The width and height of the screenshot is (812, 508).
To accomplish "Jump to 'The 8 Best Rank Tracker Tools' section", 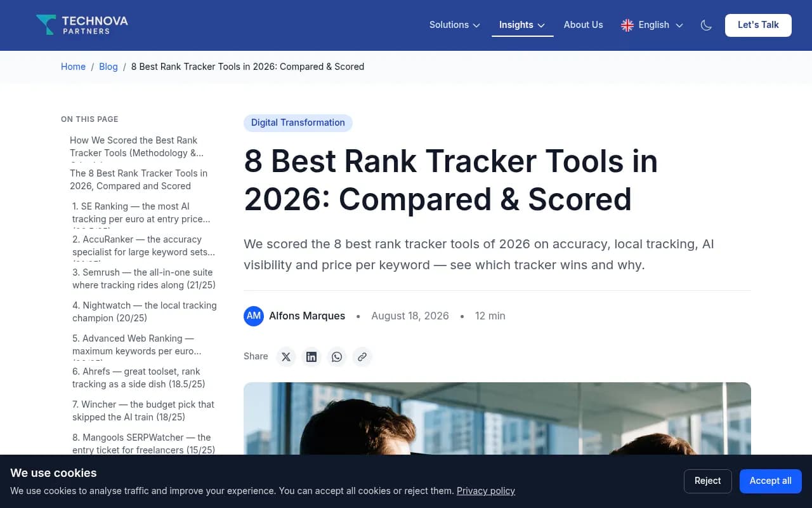I will click(x=140, y=180).
